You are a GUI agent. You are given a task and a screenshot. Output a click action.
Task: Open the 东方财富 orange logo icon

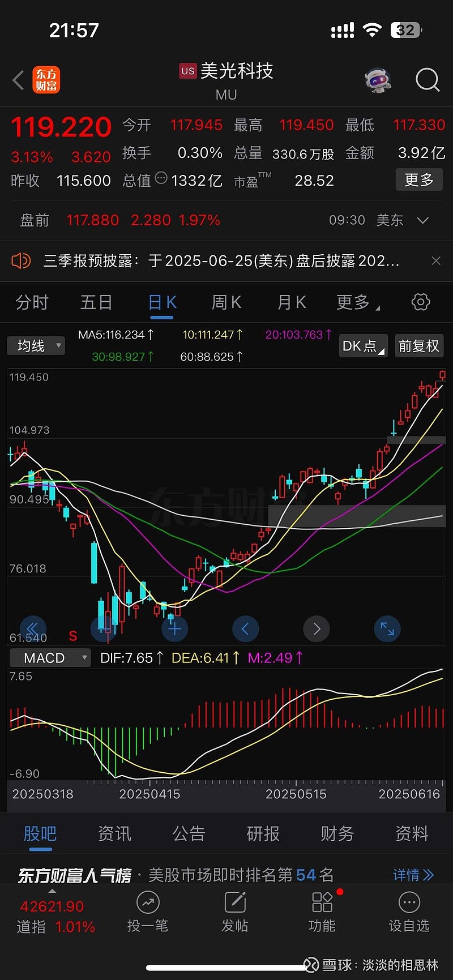pyautogui.click(x=46, y=80)
